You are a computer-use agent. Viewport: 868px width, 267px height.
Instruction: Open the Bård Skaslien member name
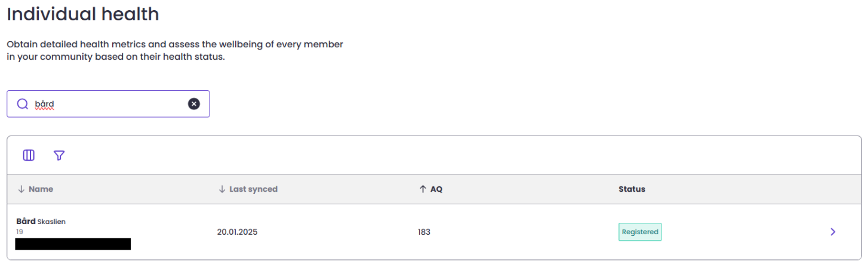pos(41,222)
